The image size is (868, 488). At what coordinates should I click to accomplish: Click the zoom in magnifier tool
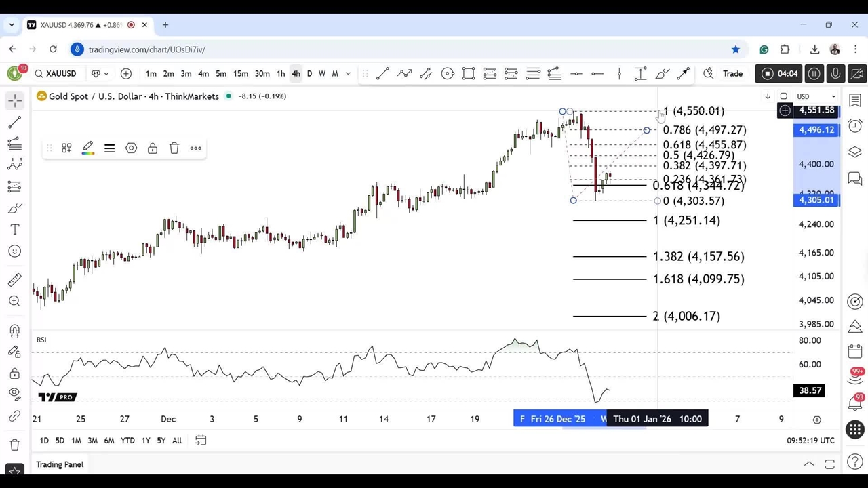(x=14, y=301)
